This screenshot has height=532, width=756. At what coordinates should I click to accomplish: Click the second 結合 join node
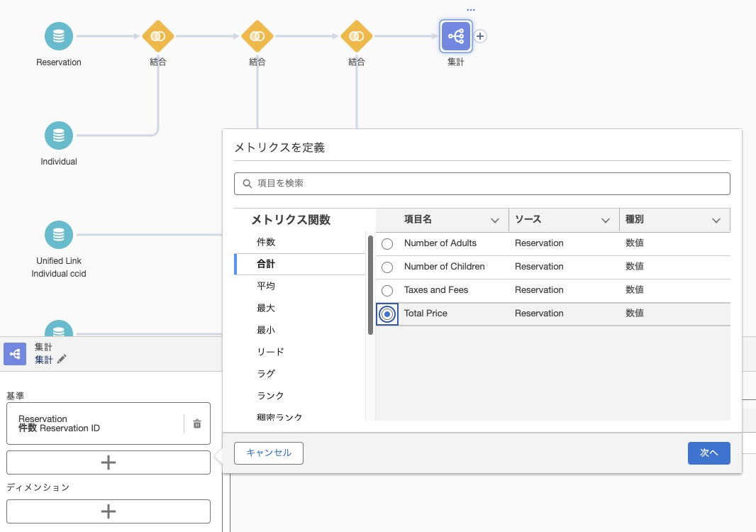(x=257, y=36)
